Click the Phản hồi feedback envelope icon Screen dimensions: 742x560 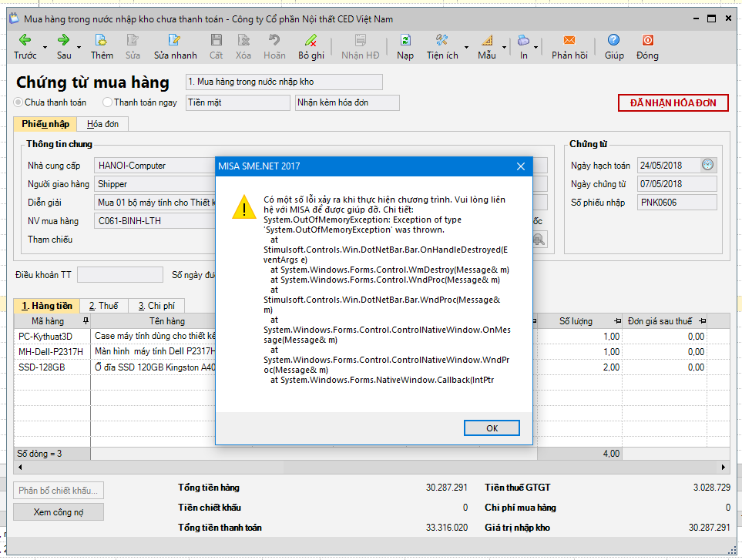pos(569,40)
